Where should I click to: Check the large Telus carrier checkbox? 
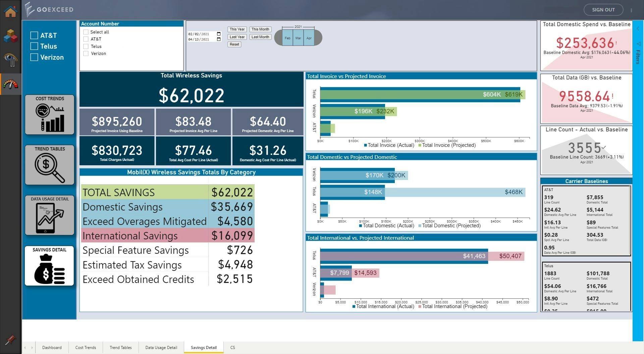point(34,46)
